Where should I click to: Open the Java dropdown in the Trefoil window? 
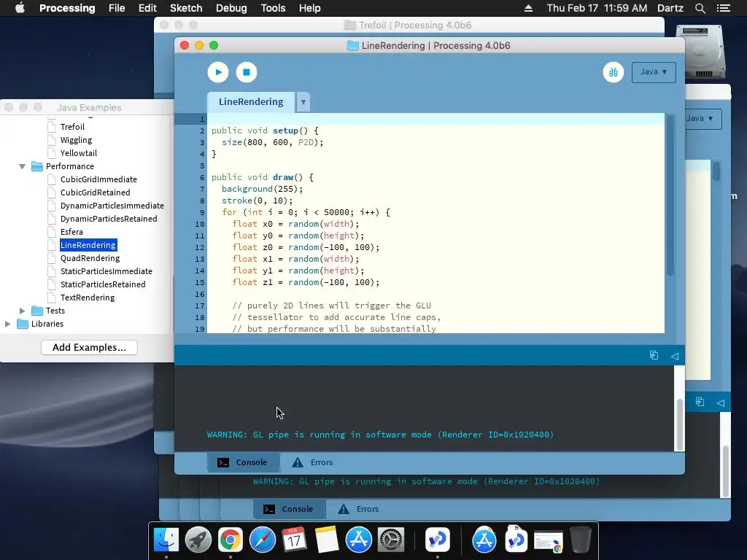click(703, 119)
